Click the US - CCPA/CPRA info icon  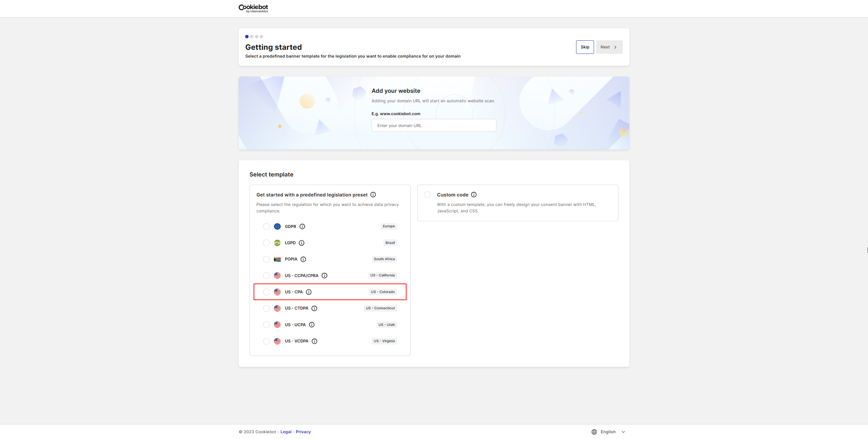(x=324, y=275)
